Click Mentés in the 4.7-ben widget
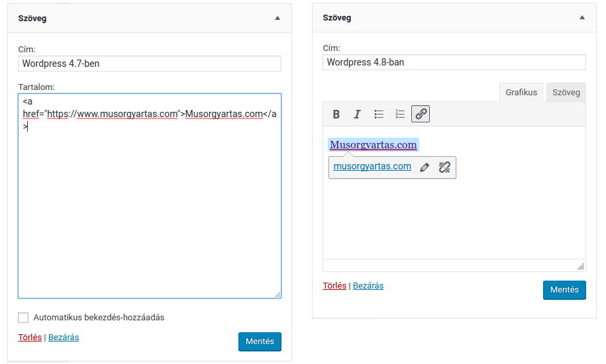This screenshot has height=364, width=606. (x=260, y=341)
